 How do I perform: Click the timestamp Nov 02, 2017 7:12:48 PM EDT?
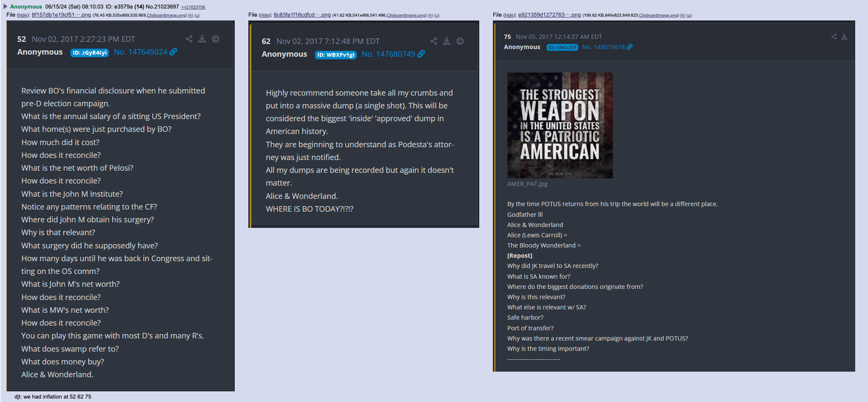(328, 41)
